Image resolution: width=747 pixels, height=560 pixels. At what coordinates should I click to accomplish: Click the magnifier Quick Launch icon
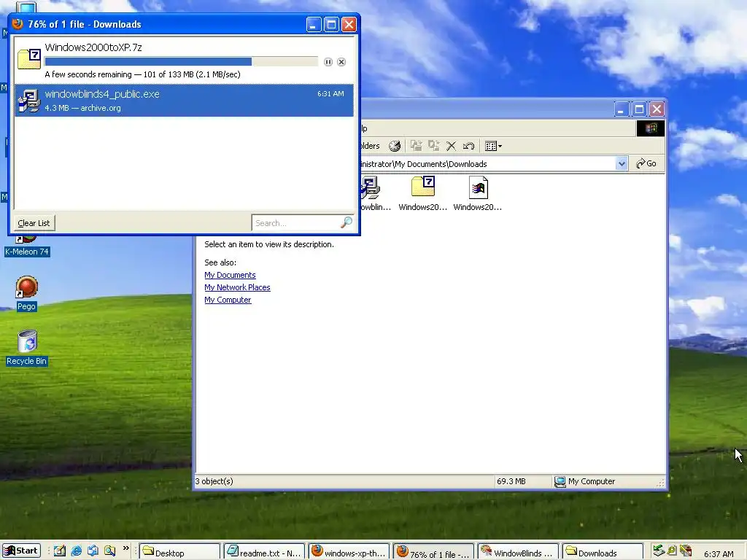coord(109,551)
